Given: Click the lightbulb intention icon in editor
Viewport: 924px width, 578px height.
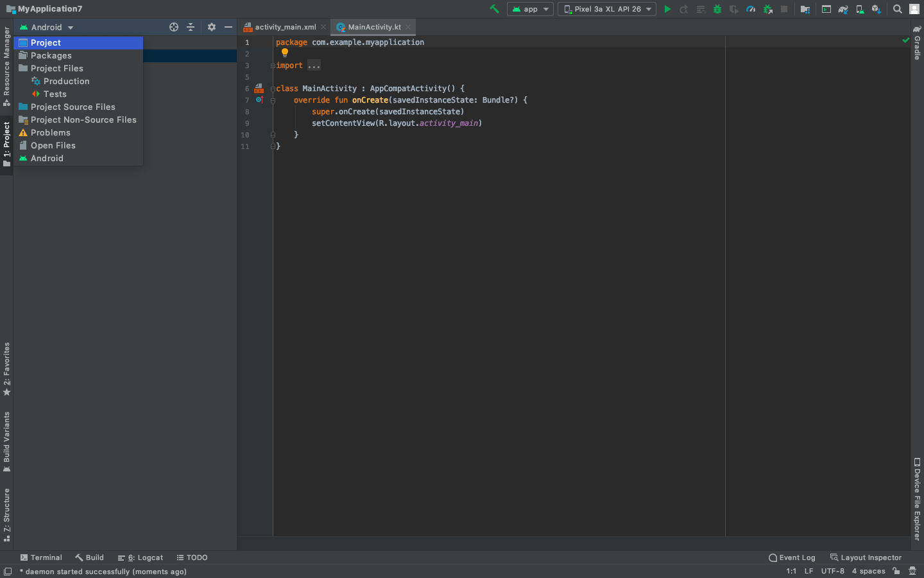Looking at the screenshot, I should [285, 53].
